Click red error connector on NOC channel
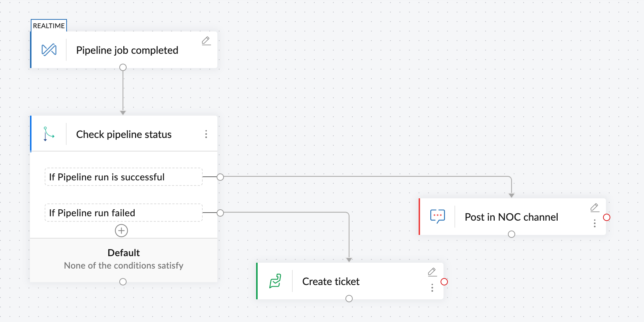644x322 pixels. pyautogui.click(x=607, y=217)
